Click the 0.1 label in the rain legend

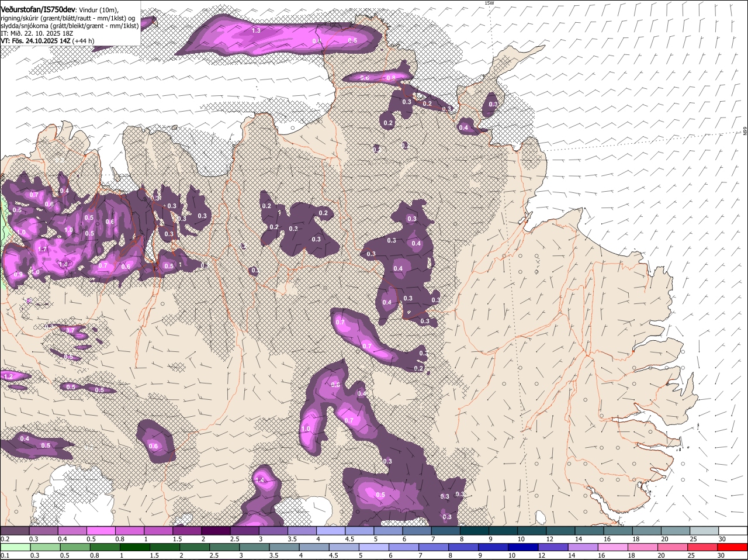pos(5,555)
